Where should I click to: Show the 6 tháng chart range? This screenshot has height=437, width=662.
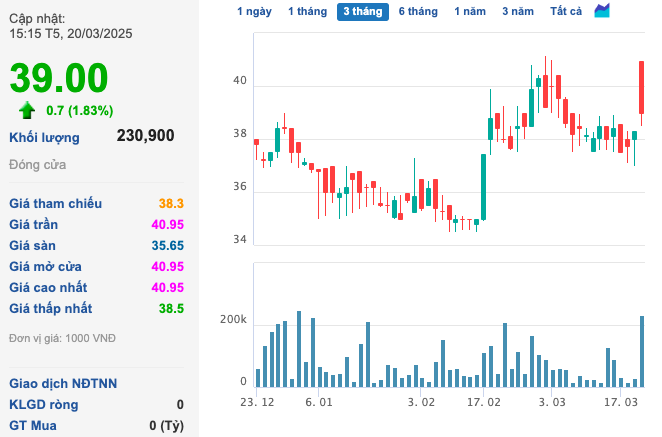click(x=417, y=12)
